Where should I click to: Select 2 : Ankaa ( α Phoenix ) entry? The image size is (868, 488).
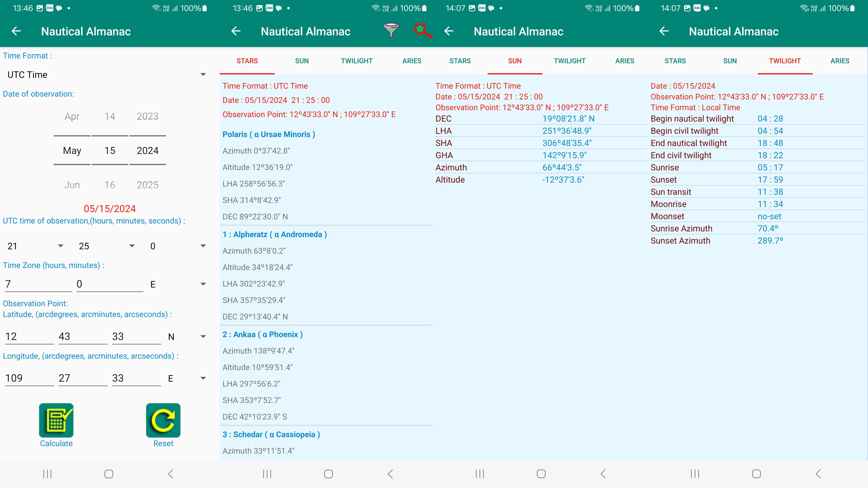pos(262,334)
